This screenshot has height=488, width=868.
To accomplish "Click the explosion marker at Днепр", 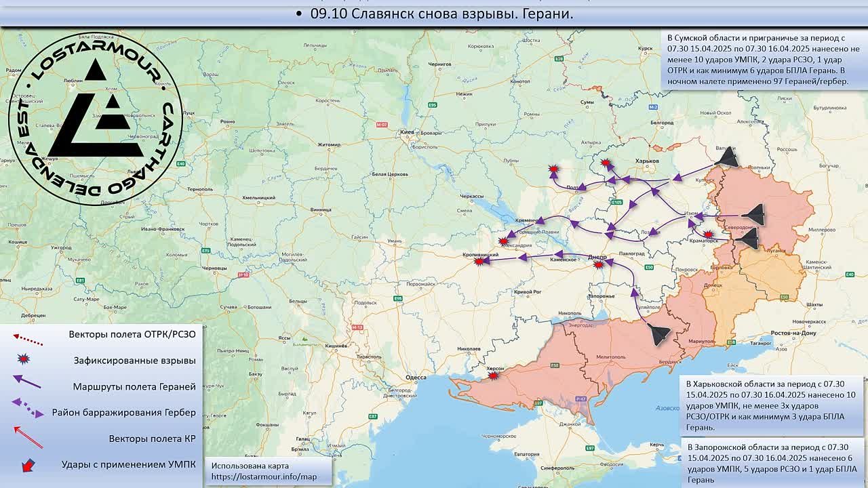I will click(598, 264).
